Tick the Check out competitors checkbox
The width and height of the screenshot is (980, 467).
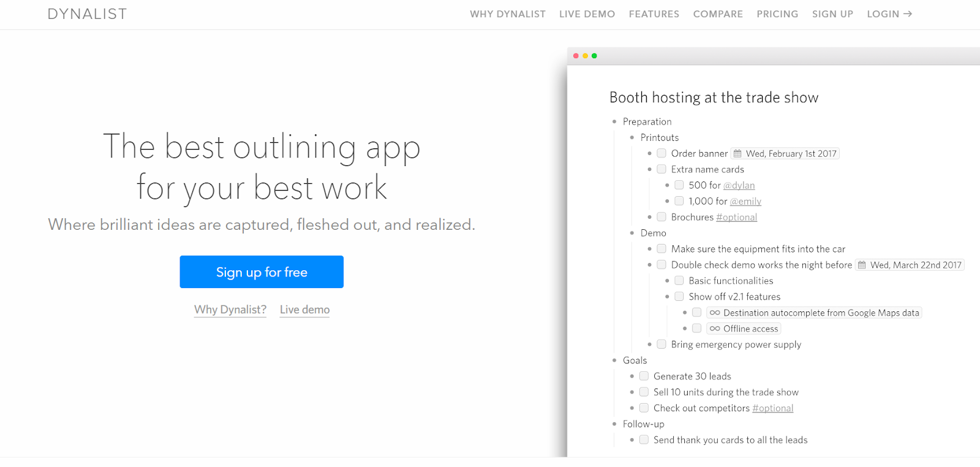click(644, 408)
